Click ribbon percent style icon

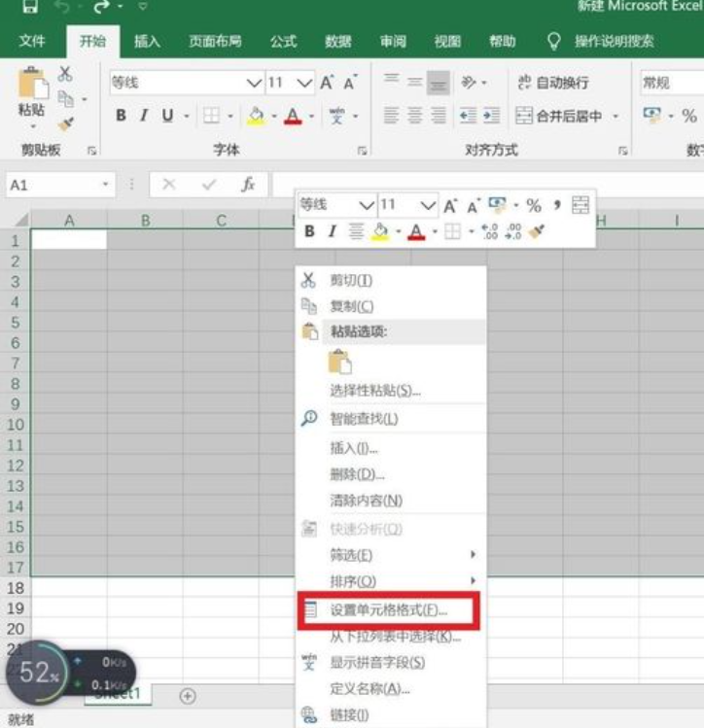click(x=689, y=116)
